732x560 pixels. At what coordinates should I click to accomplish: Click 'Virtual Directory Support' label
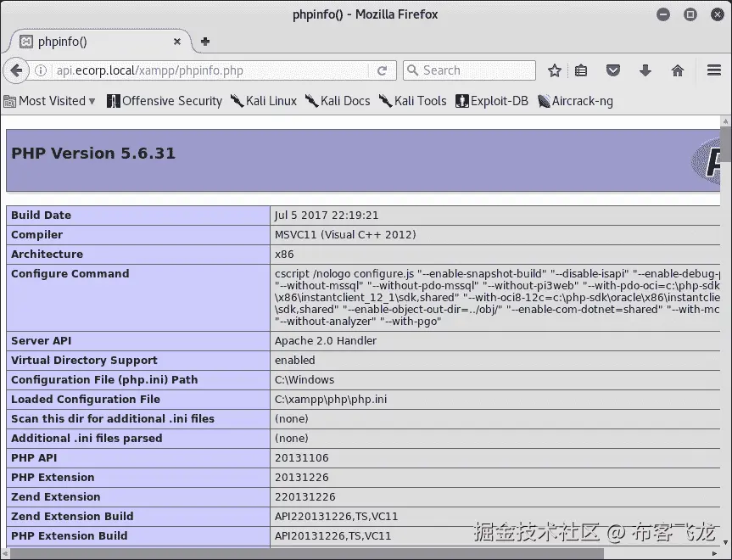pyautogui.click(x=84, y=361)
